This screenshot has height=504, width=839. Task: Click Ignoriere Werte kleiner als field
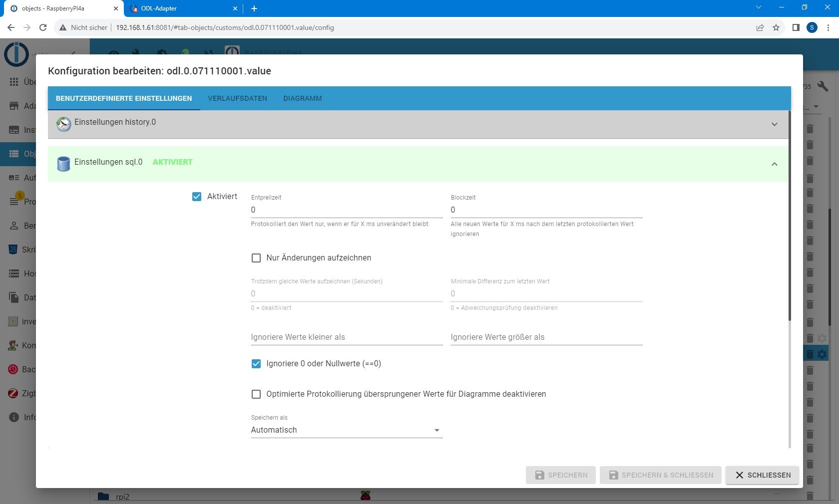(x=347, y=337)
